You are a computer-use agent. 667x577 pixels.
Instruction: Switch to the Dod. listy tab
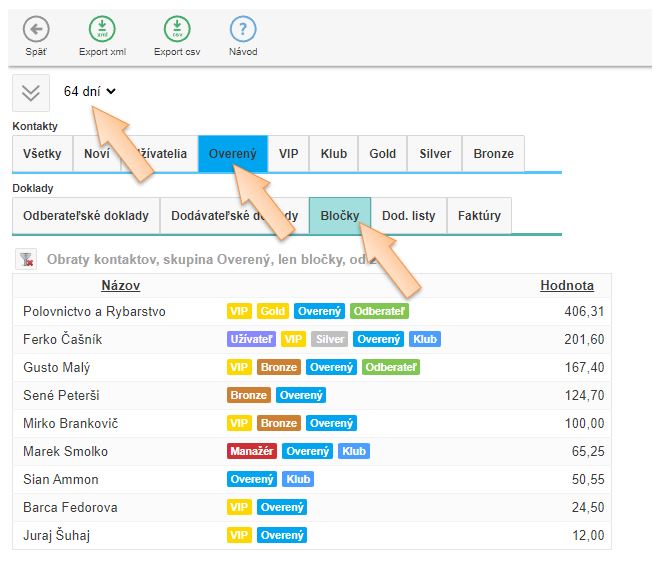[409, 216]
